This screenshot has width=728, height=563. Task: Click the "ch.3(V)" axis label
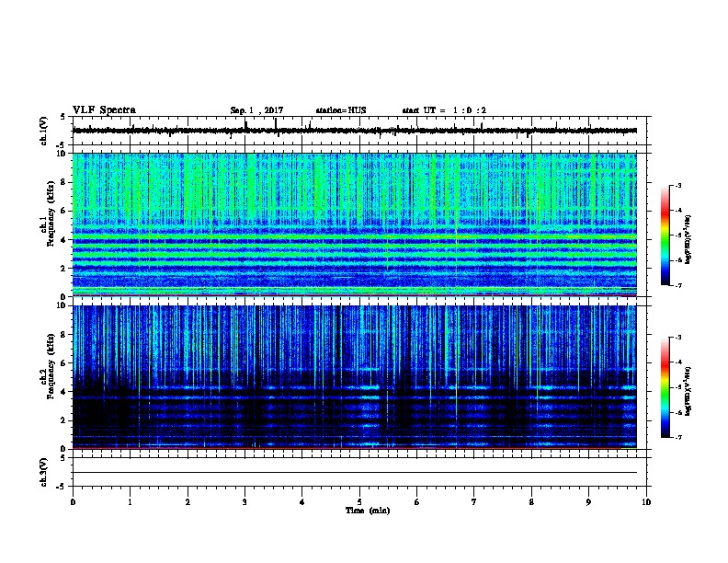coord(44,472)
